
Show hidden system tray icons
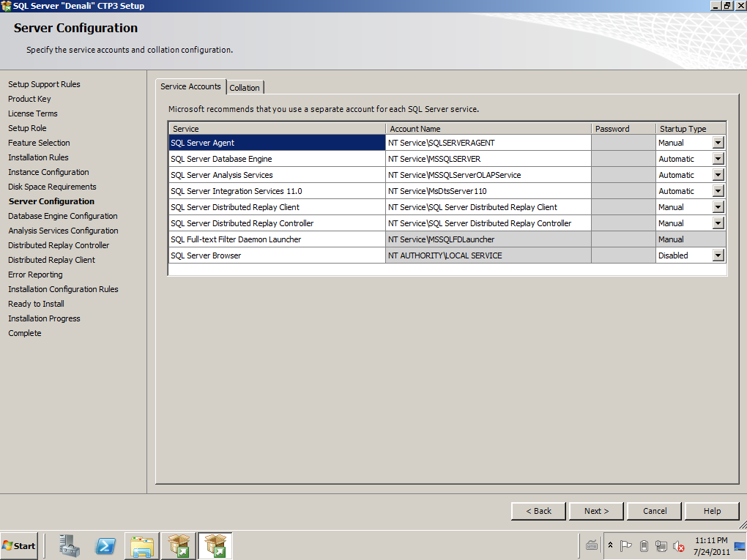pyautogui.click(x=610, y=545)
